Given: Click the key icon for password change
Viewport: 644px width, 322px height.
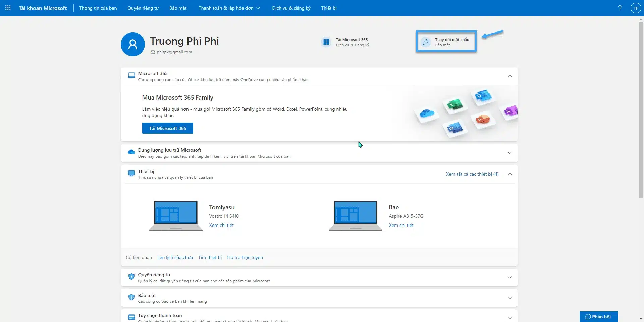Looking at the screenshot, I should (426, 42).
